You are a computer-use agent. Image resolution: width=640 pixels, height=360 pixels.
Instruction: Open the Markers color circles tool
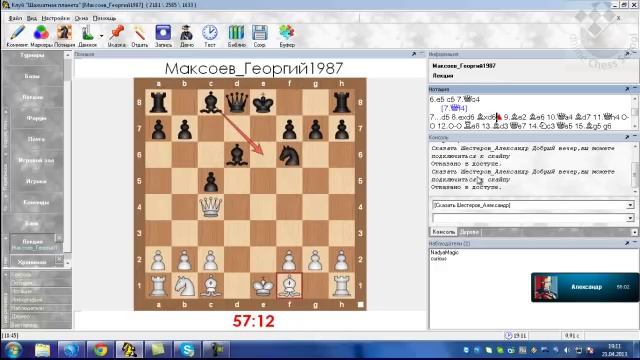pos(41,33)
